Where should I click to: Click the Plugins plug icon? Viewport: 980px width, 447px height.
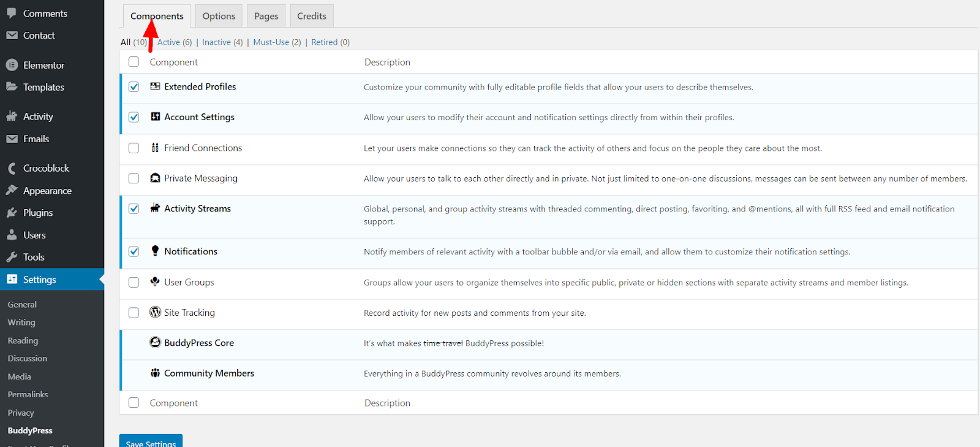[12, 213]
